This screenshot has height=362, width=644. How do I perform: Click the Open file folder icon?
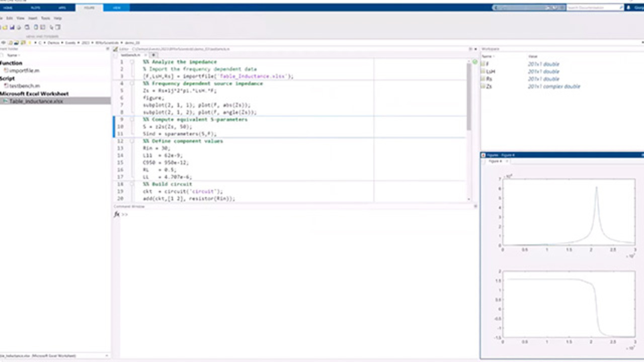click(x=5, y=27)
